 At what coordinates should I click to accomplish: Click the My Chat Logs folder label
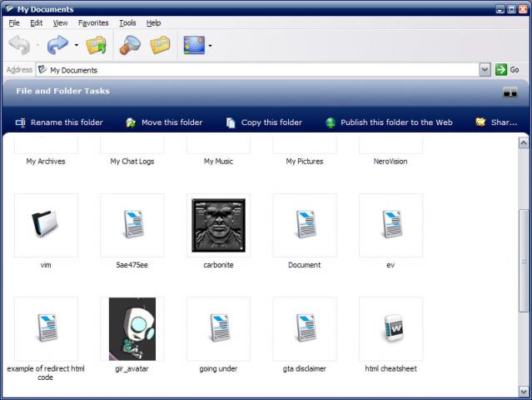click(x=132, y=162)
